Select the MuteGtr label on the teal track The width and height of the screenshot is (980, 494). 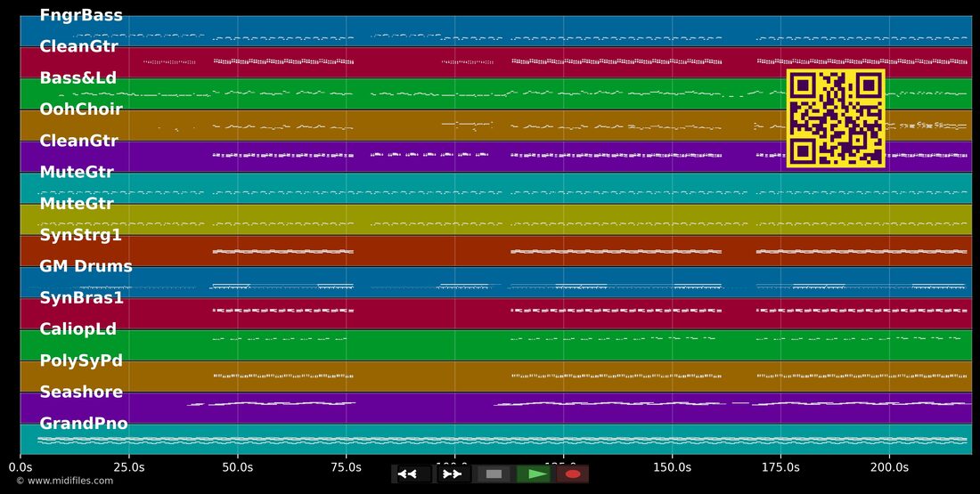(x=77, y=172)
